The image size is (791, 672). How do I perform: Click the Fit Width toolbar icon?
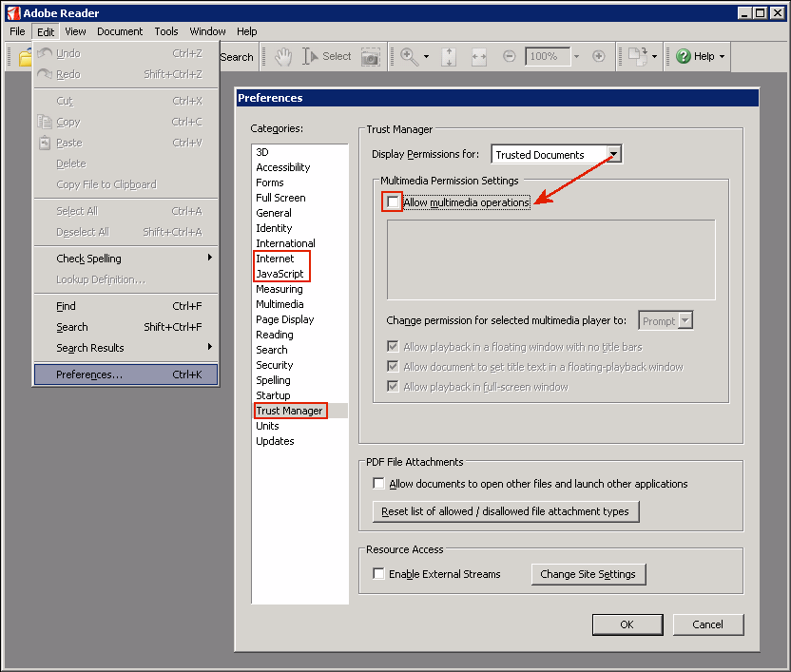coord(479,56)
